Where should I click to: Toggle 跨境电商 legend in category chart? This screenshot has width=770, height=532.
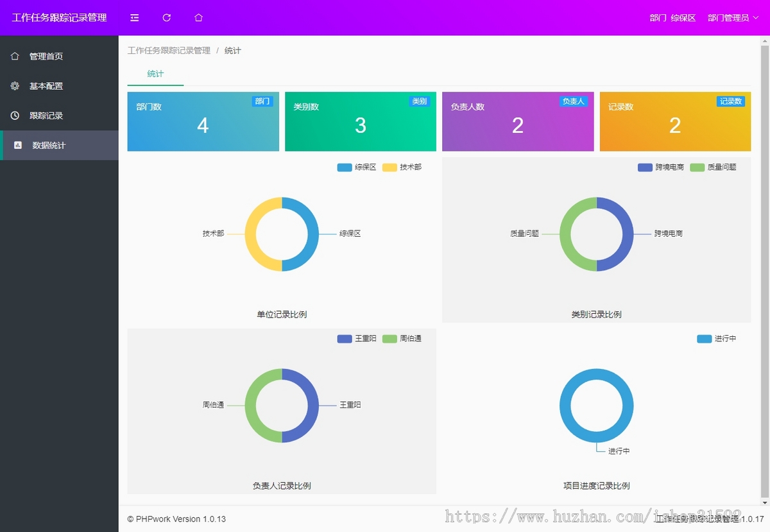[661, 167]
